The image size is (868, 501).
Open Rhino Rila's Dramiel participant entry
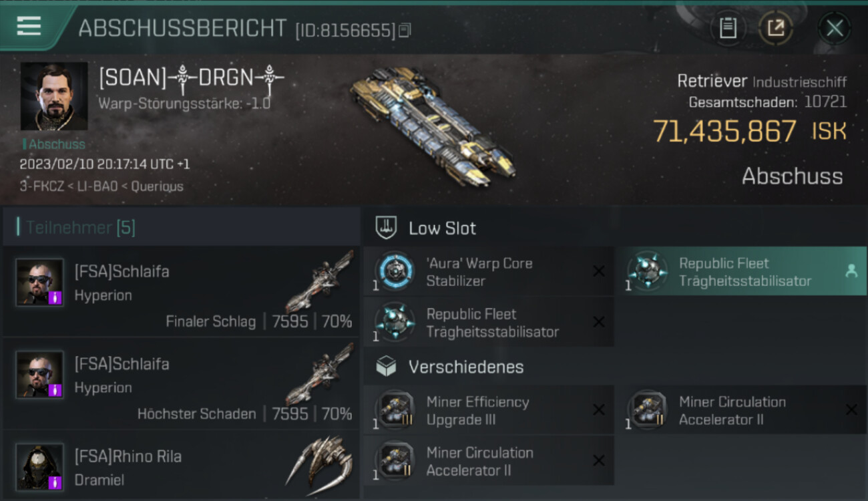pyautogui.click(x=182, y=466)
